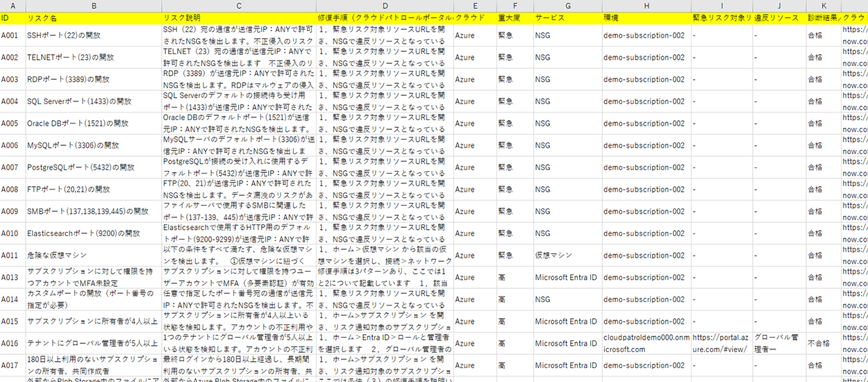Select remediation cell starting '修復手順は3パターンあり'

pyautogui.click(x=385, y=278)
